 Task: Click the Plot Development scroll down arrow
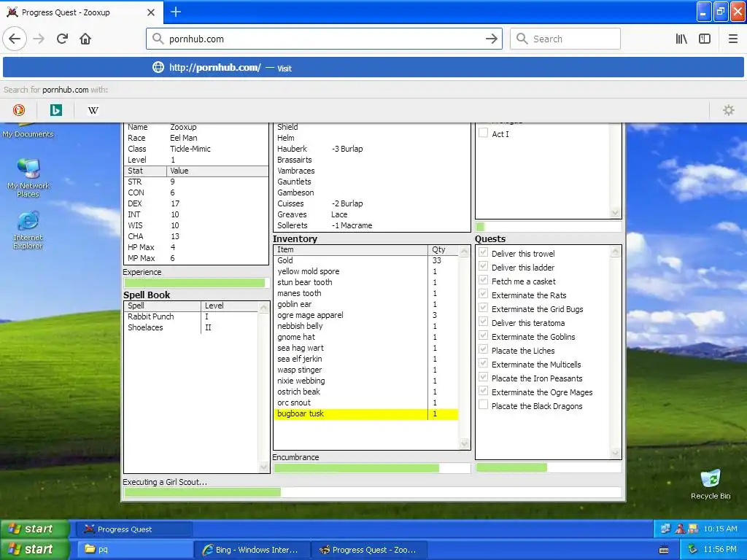pyautogui.click(x=616, y=212)
